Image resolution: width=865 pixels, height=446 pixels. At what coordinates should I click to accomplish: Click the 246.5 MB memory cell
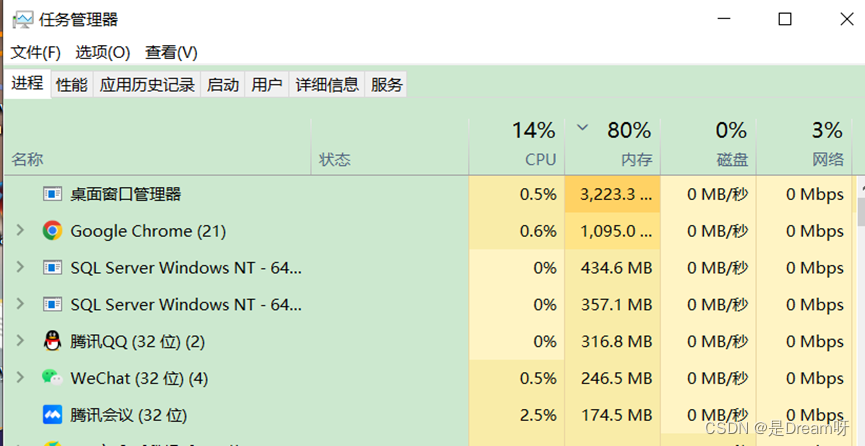(612, 378)
